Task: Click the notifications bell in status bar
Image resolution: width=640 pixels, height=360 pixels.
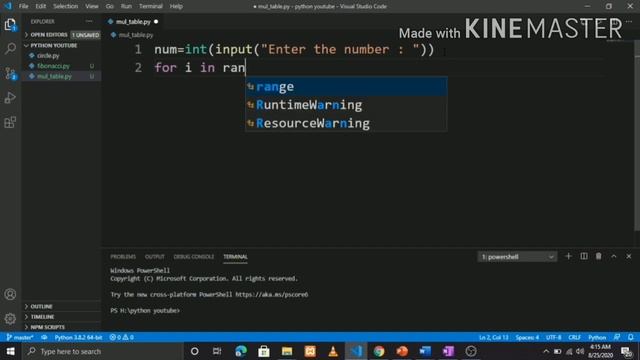Action: coord(631,338)
